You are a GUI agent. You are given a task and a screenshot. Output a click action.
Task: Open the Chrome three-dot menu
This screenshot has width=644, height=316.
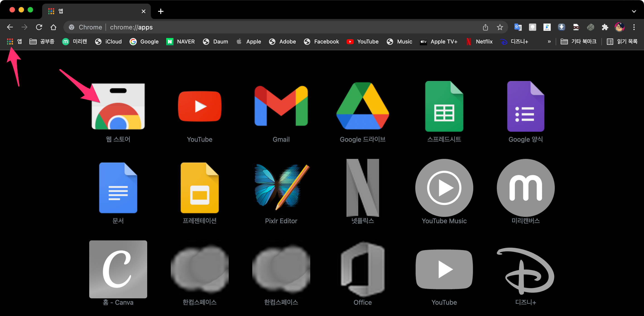(634, 27)
